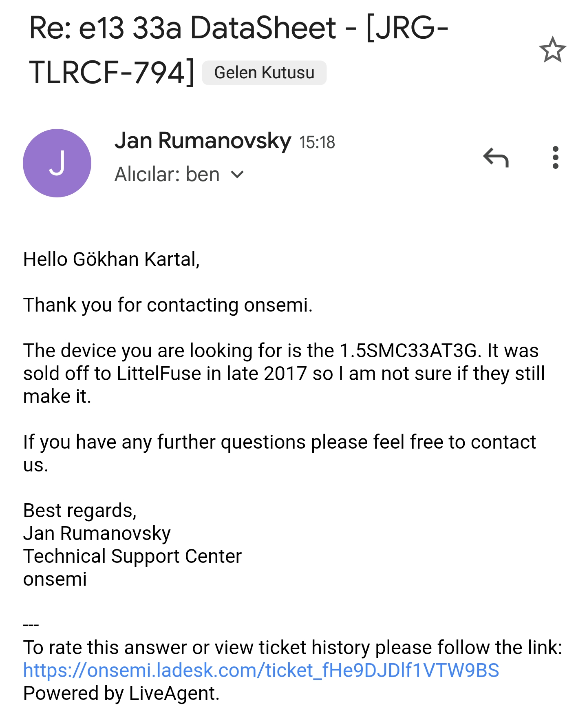The height and width of the screenshot is (728, 587).
Task: Click the Thank you for contacting onsemi line
Action: (168, 305)
